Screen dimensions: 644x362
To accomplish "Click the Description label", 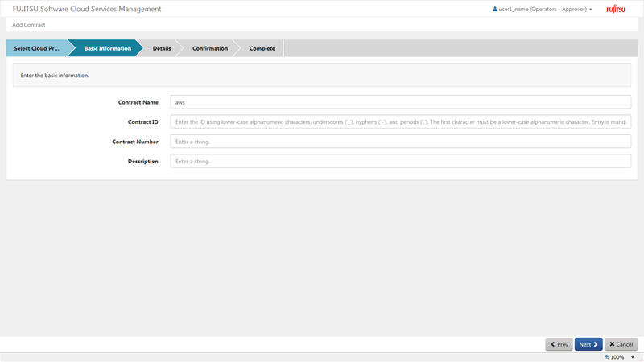I will (143, 162).
